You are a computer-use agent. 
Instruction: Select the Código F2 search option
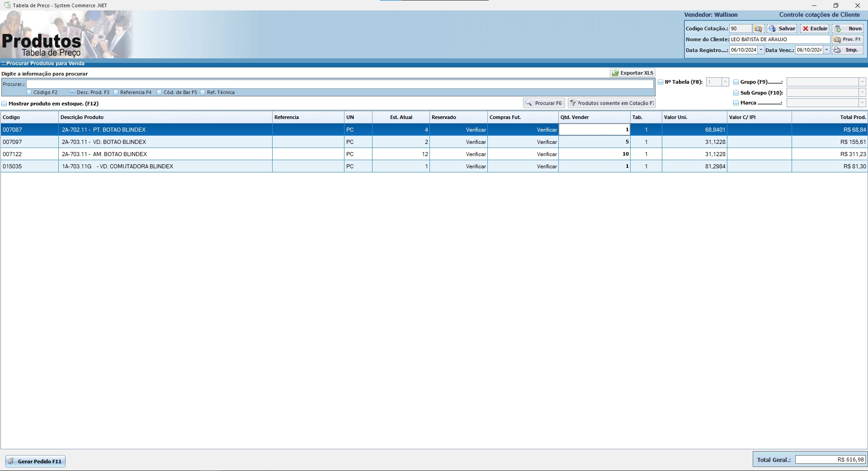tap(29, 92)
